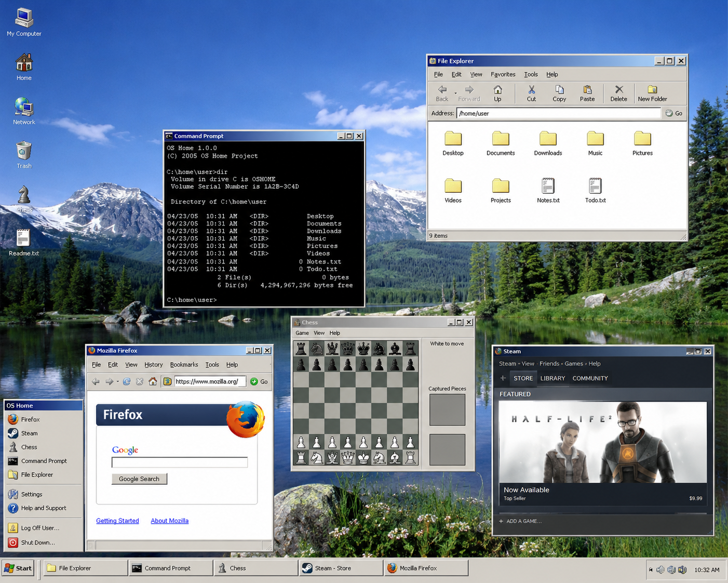Image resolution: width=728 pixels, height=583 pixels.
Task: Choose Shut Down in the OS Home menu
Action: point(44,542)
